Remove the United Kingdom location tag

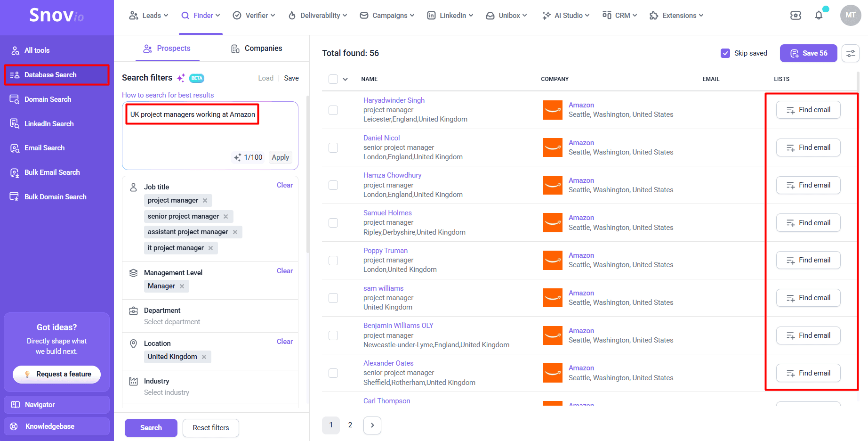point(204,357)
